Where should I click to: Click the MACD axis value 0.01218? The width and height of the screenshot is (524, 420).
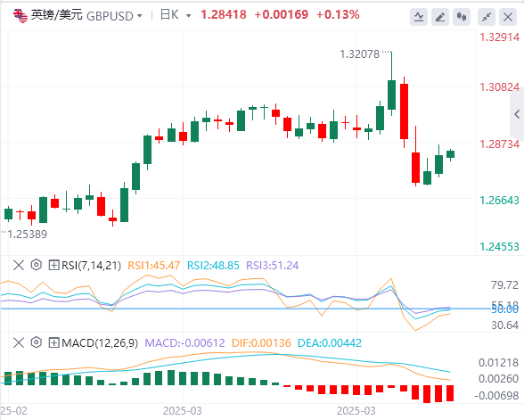[499, 362]
